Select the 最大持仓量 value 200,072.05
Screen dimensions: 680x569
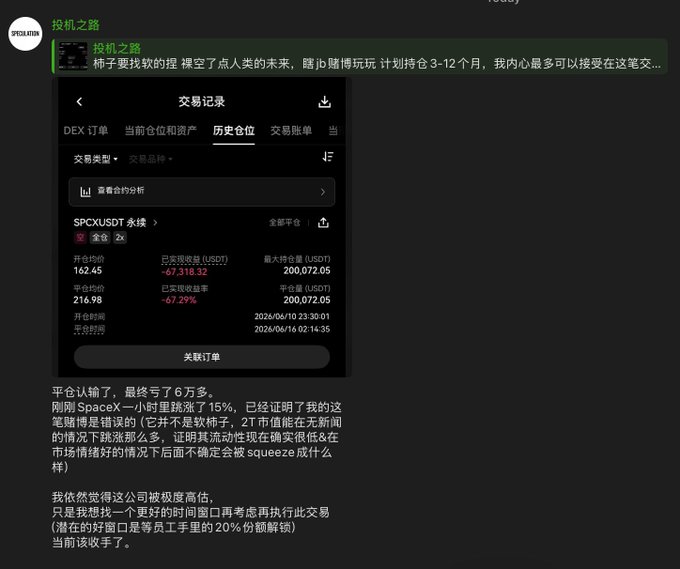(x=307, y=271)
